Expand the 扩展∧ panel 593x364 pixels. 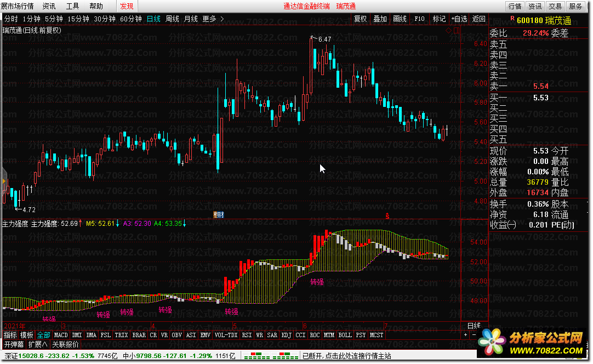pyautogui.click(x=38, y=344)
